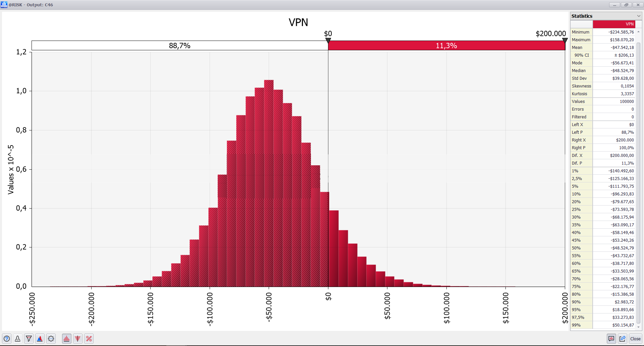The height and width of the screenshot is (346, 644).
Task: Click the 88,7% white probability bar
Action: pos(179,46)
